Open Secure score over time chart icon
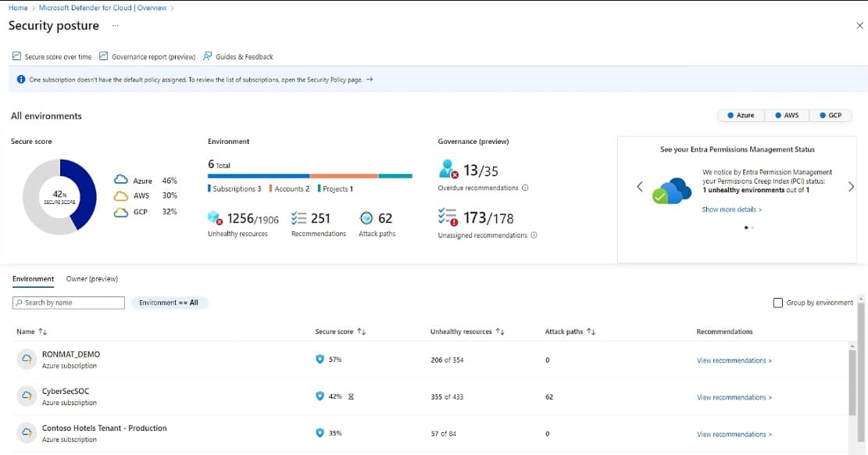Viewport: 868px width, 455px height. point(16,56)
